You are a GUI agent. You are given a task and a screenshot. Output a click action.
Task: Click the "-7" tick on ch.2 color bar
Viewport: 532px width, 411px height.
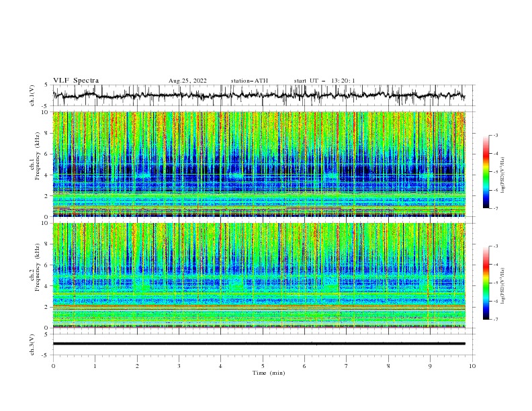click(x=495, y=320)
